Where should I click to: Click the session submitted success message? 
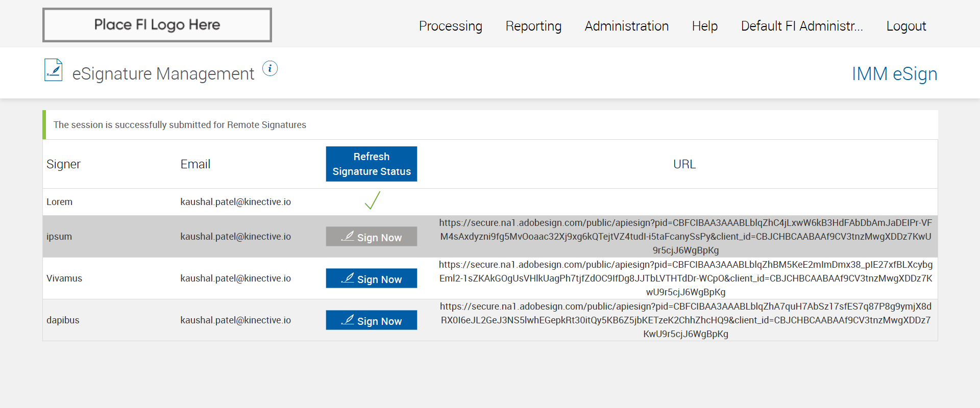180,125
